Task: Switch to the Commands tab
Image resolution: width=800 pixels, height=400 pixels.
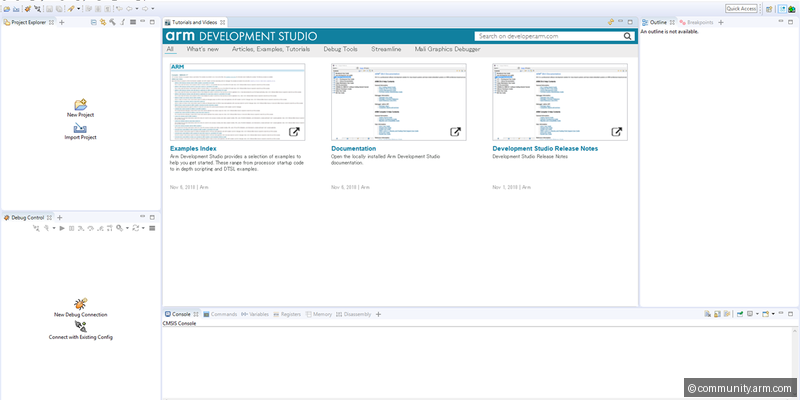Action: tap(220, 314)
